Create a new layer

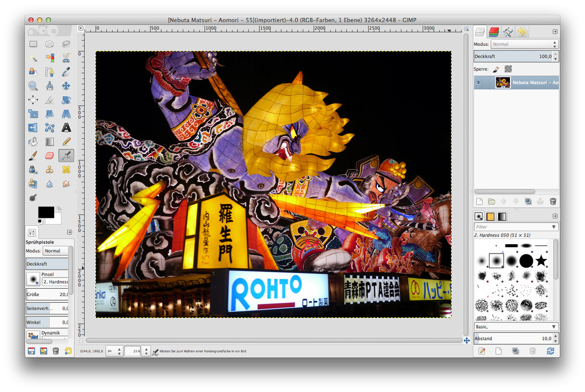click(479, 201)
